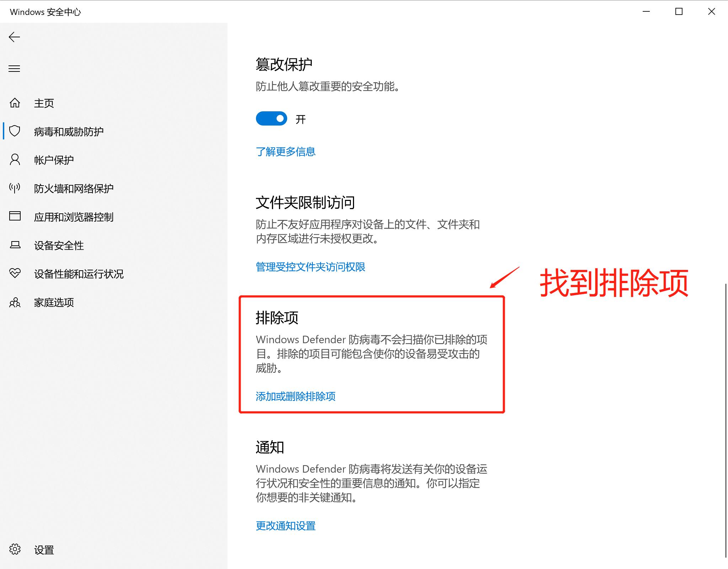
Task: Click 更改通知设置 link
Action: coord(285,526)
